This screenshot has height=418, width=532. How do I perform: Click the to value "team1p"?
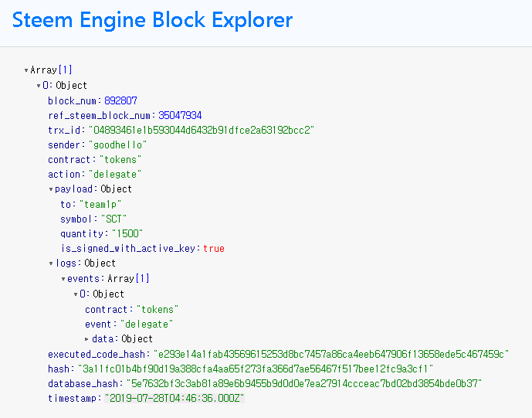click(100, 205)
